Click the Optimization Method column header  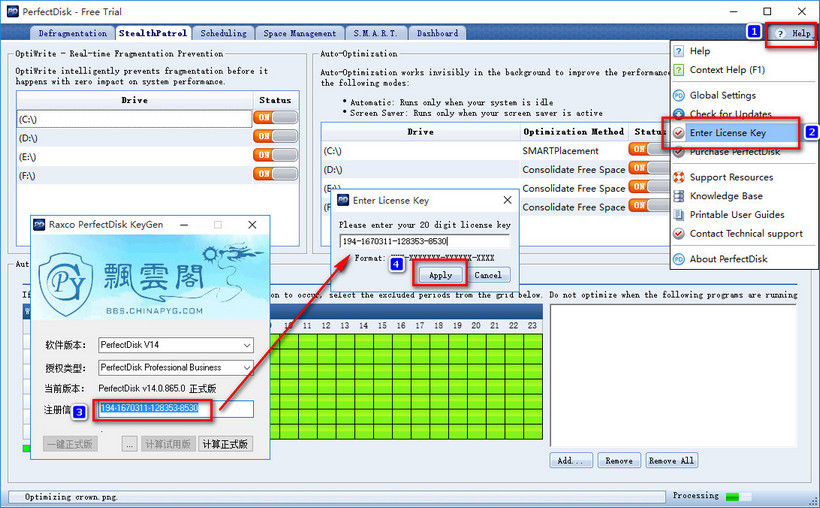pyautogui.click(x=574, y=132)
